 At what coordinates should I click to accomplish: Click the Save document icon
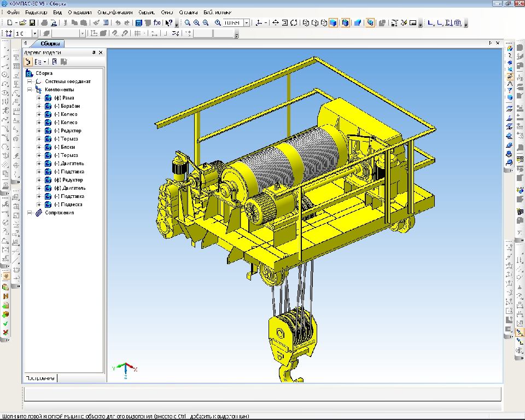click(x=32, y=23)
